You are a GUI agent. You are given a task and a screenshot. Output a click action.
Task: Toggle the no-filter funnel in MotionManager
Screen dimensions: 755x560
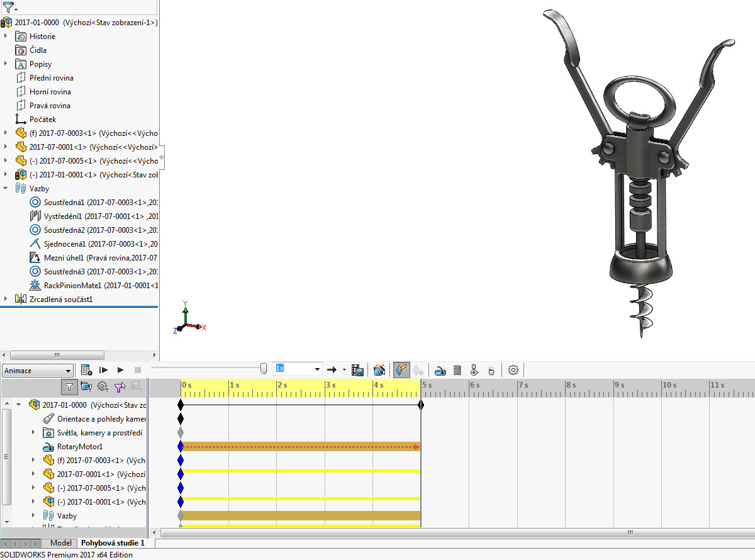69,387
